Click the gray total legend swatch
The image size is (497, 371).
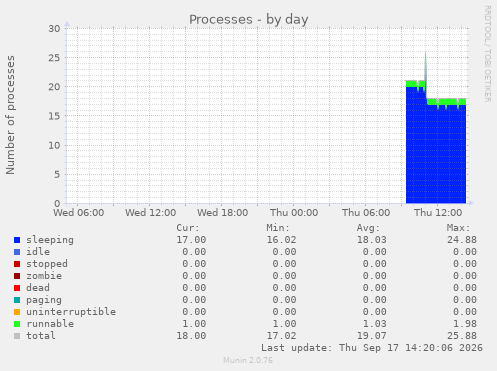tap(17, 336)
